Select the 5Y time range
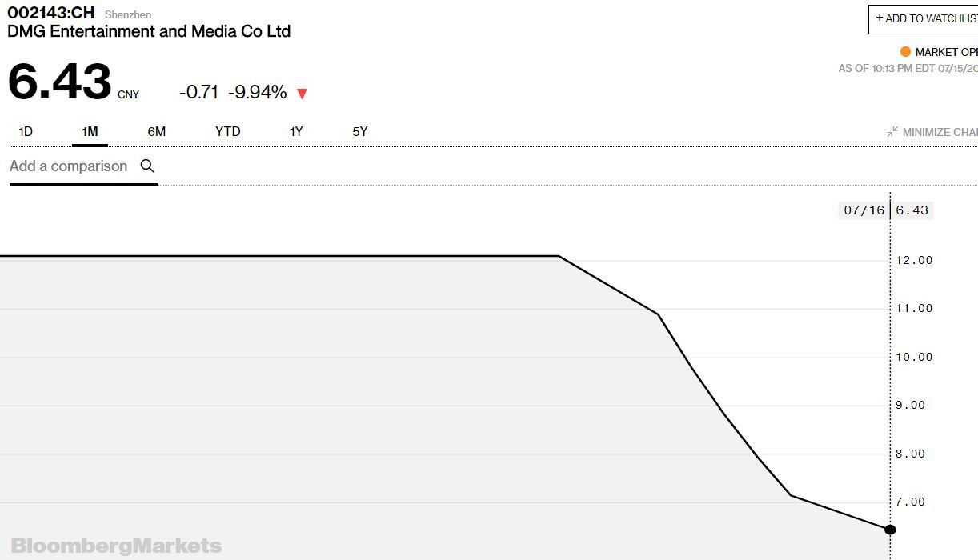Viewport: 978px width, 560px height. [x=360, y=132]
